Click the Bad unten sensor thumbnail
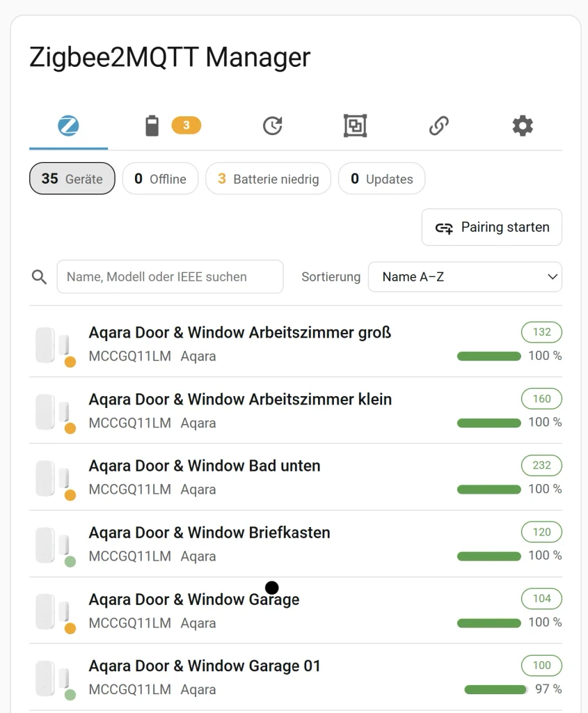The height and width of the screenshot is (713, 588). (51, 478)
